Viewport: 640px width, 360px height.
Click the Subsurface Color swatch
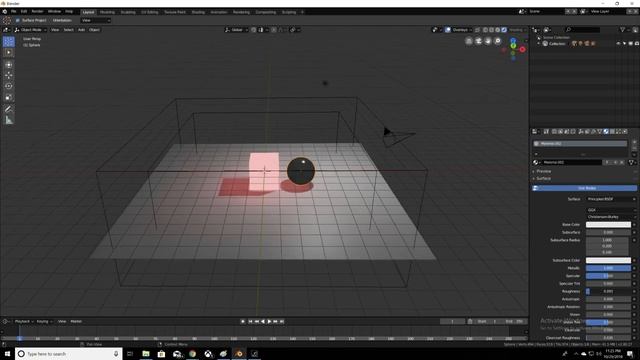pyautogui.click(x=608, y=260)
